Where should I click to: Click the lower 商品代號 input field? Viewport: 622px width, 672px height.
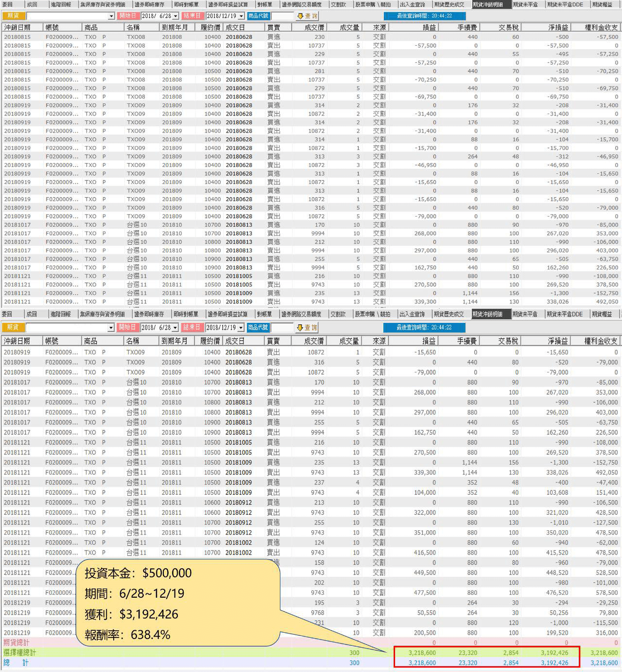[282, 328]
